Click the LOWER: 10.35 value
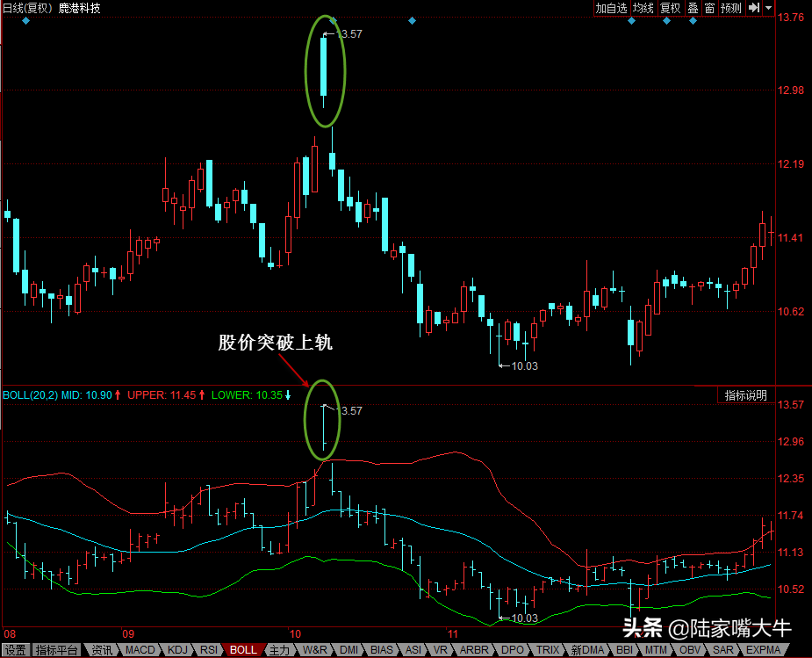This screenshot has height=658, width=812. click(247, 395)
